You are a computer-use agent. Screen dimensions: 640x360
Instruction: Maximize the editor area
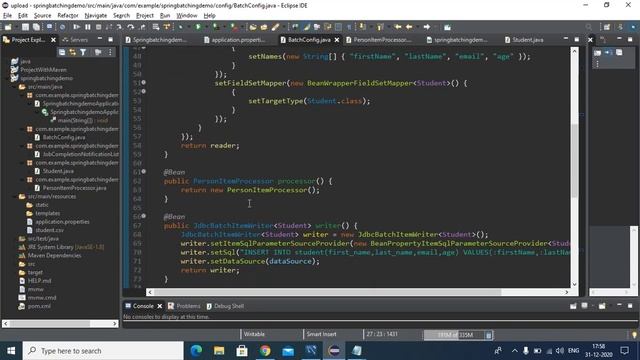576,39
